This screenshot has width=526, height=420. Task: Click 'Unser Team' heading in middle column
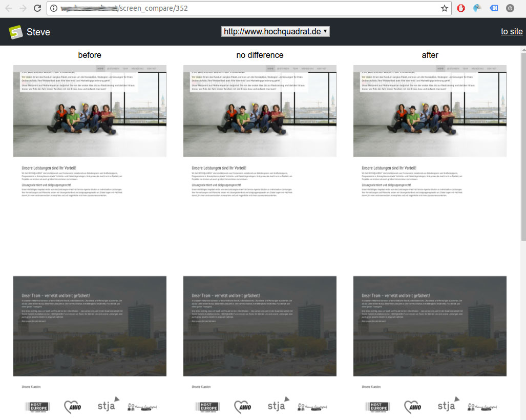click(226, 296)
